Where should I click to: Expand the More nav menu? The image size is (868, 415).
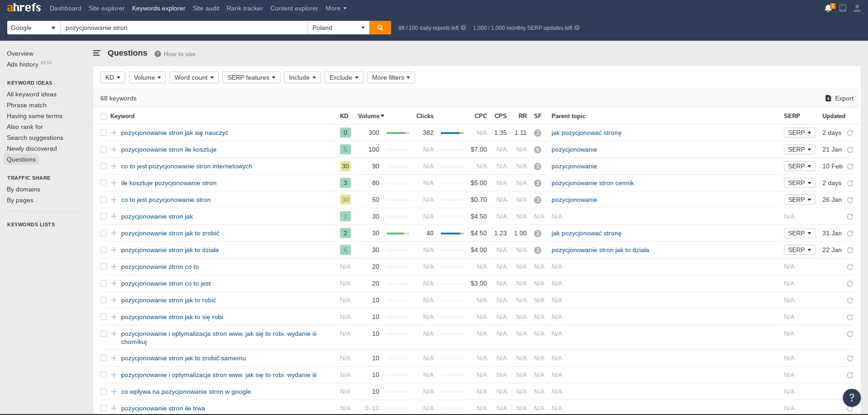336,8
